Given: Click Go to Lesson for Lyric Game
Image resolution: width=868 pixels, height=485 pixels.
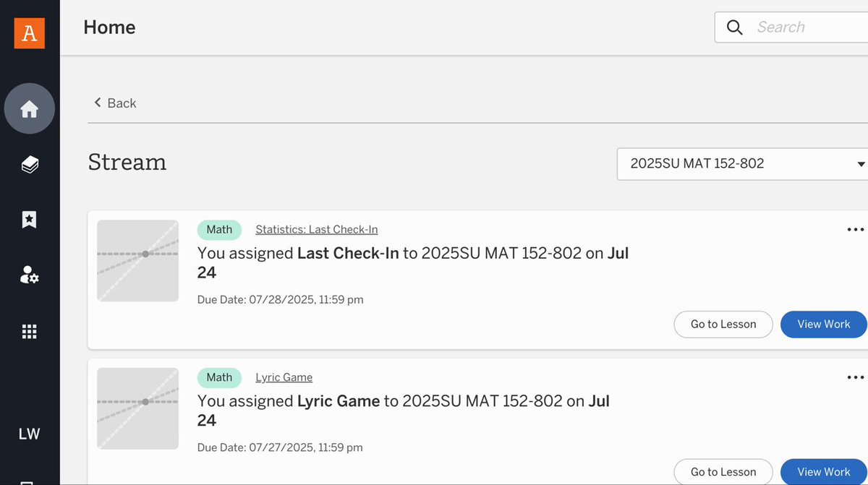Looking at the screenshot, I should click(x=723, y=472).
